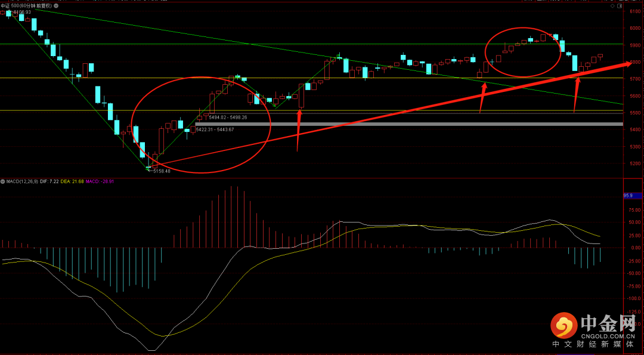Click the DIF: 7.22 value
The height and width of the screenshot is (355, 644).
click(49, 181)
